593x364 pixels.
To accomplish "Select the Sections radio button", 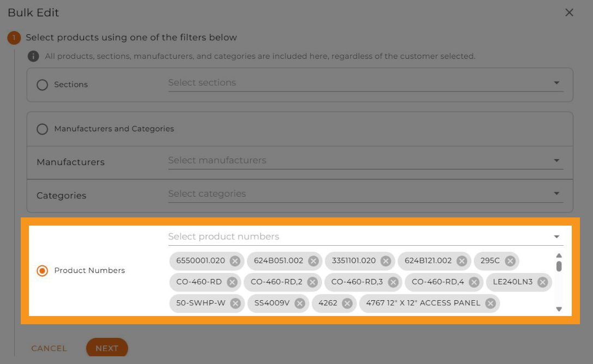I will [x=42, y=85].
